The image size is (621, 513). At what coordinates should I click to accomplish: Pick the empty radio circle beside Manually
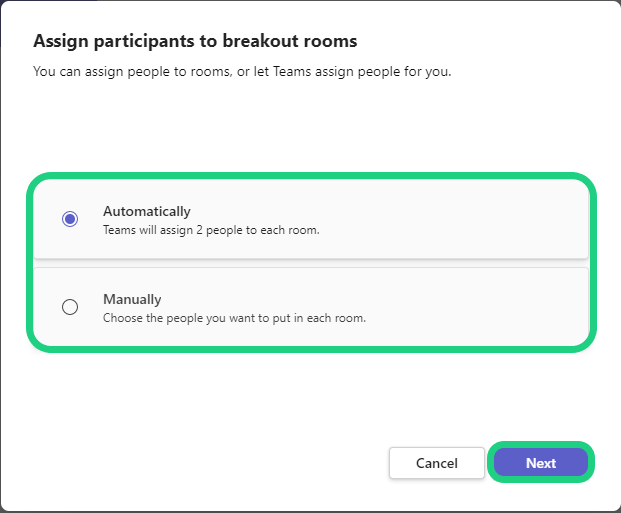click(x=70, y=307)
